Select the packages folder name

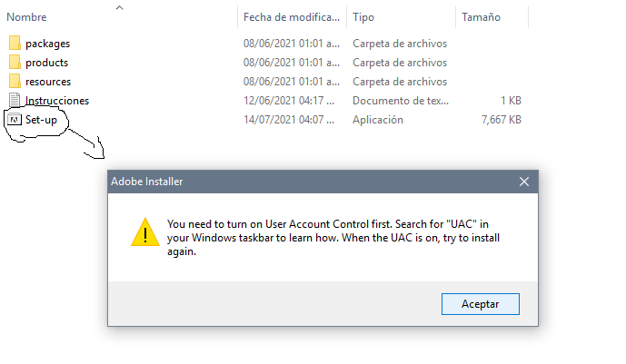coord(47,44)
